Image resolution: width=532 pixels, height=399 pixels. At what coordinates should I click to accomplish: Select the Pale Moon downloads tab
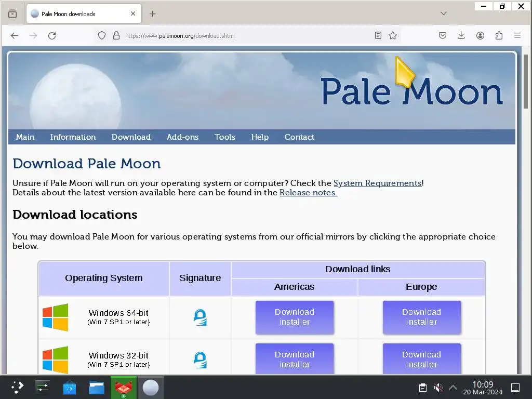tap(84, 14)
